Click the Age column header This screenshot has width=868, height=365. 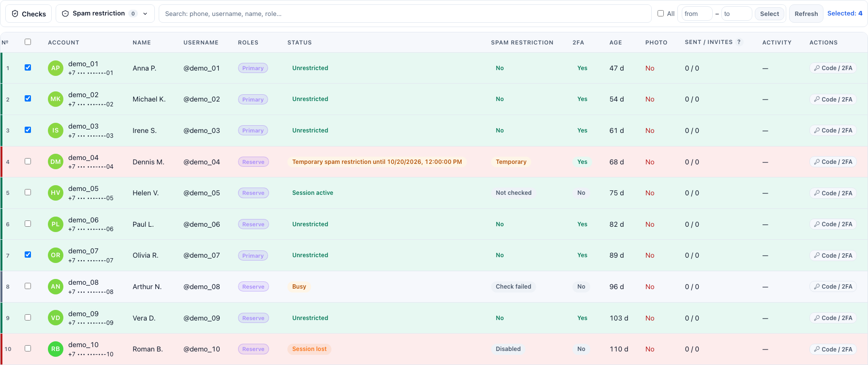(x=615, y=43)
